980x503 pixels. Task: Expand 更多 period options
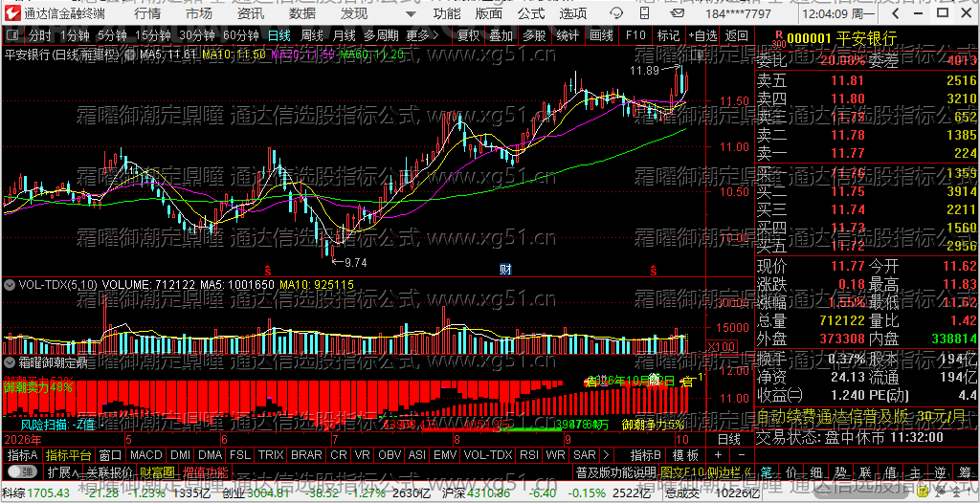tap(422, 36)
